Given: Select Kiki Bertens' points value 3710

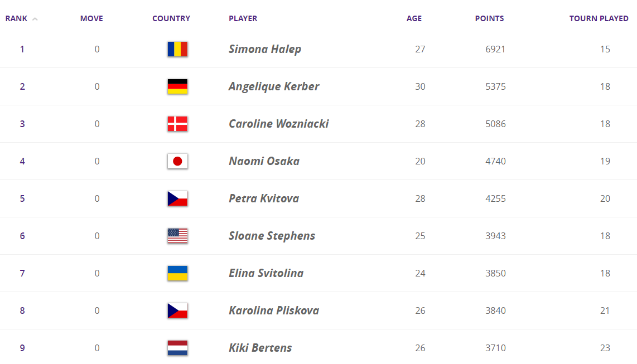Looking at the screenshot, I should point(495,348).
